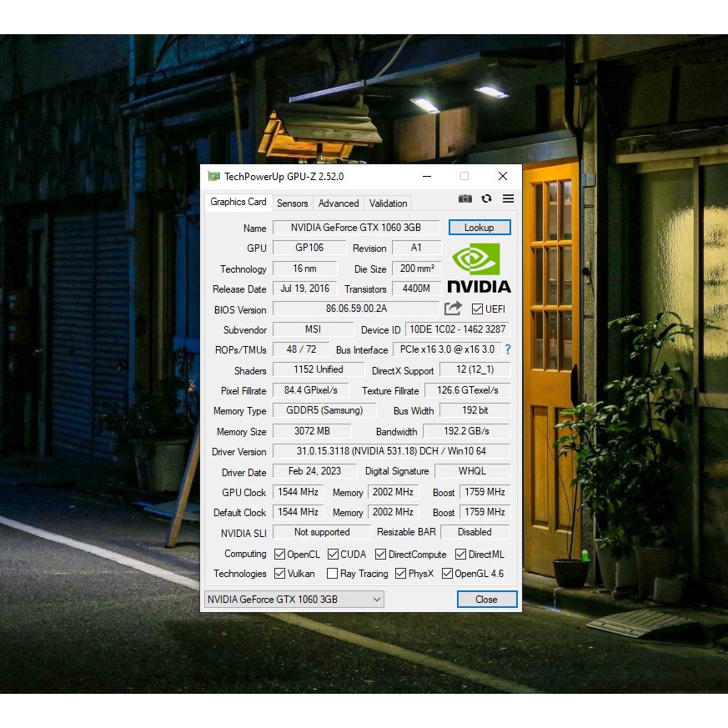Click the Shaders value 1152 Unified
The width and height of the screenshot is (728, 728).
319,369
